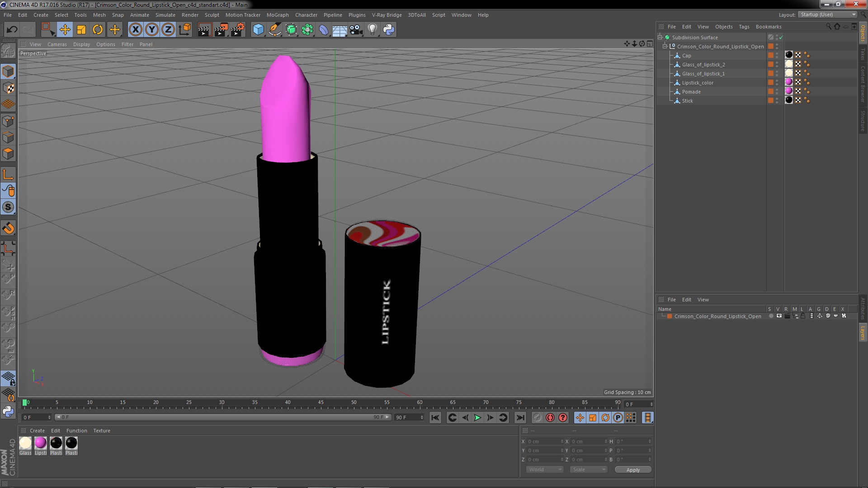Image resolution: width=868 pixels, height=488 pixels.
Task: Click the end frame 90 F stepper
Action: tap(422, 418)
